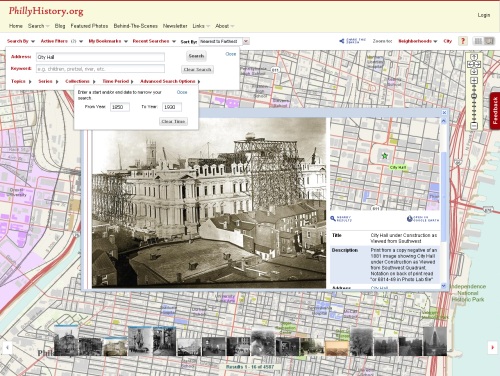Click detail panel scroll up arrow

coord(443,121)
